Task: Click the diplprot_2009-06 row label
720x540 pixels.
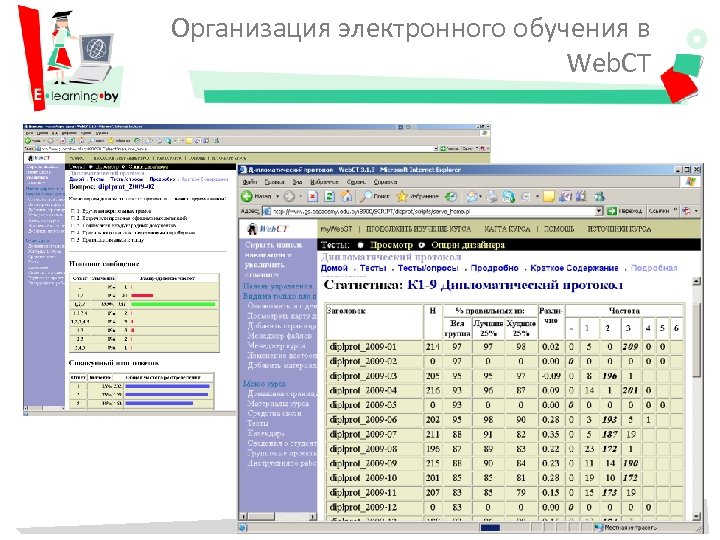Action: coord(362,420)
